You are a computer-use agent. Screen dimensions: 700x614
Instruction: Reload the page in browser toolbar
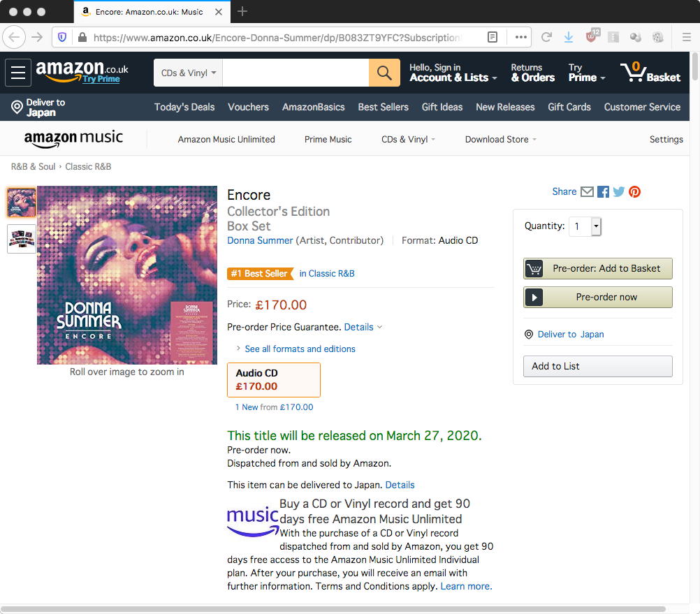[x=546, y=37]
